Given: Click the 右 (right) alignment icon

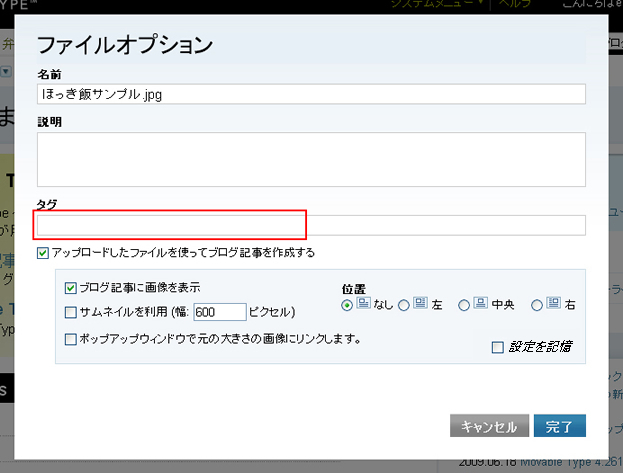Looking at the screenshot, I should [x=553, y=304].
